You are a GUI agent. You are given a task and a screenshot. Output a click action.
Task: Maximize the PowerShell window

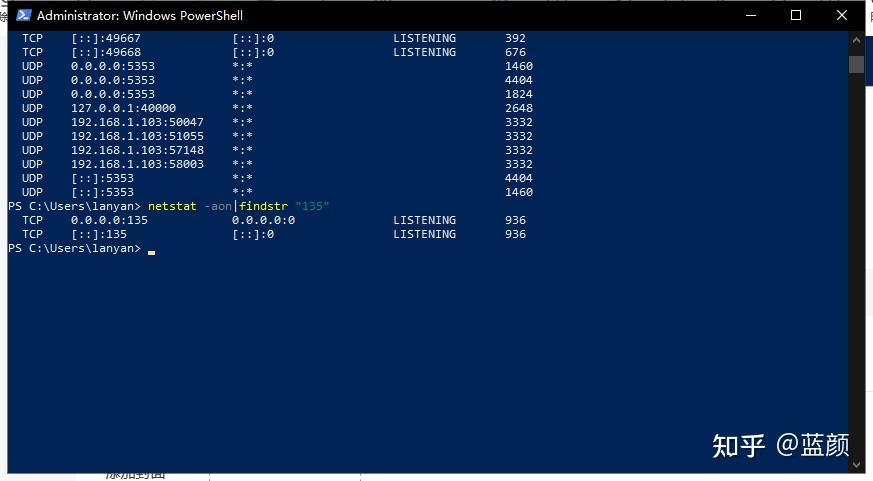796,15
